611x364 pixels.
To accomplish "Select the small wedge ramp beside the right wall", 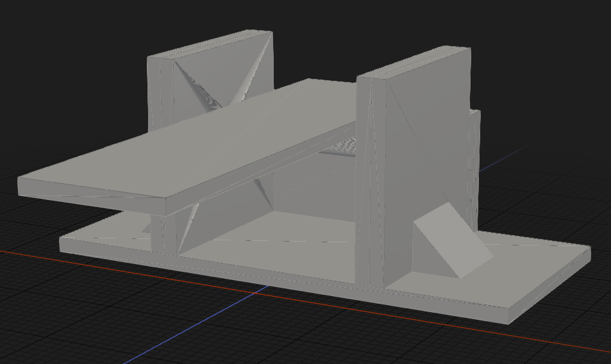I will 452,242.
